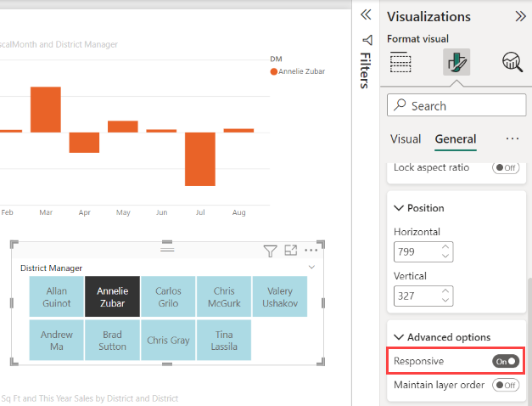
Task: Collapse the Position section
Action: [399, 208]
